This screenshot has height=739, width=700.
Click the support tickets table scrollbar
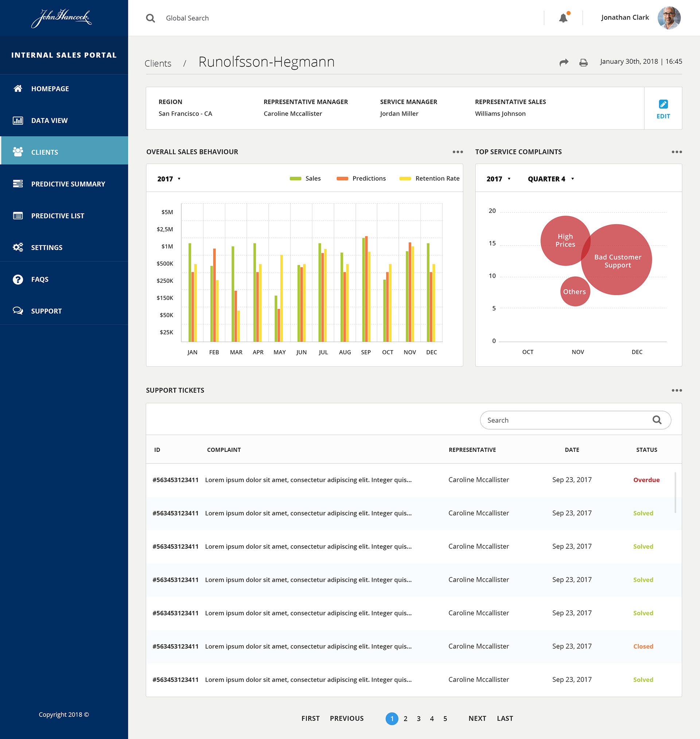point(675,493)
